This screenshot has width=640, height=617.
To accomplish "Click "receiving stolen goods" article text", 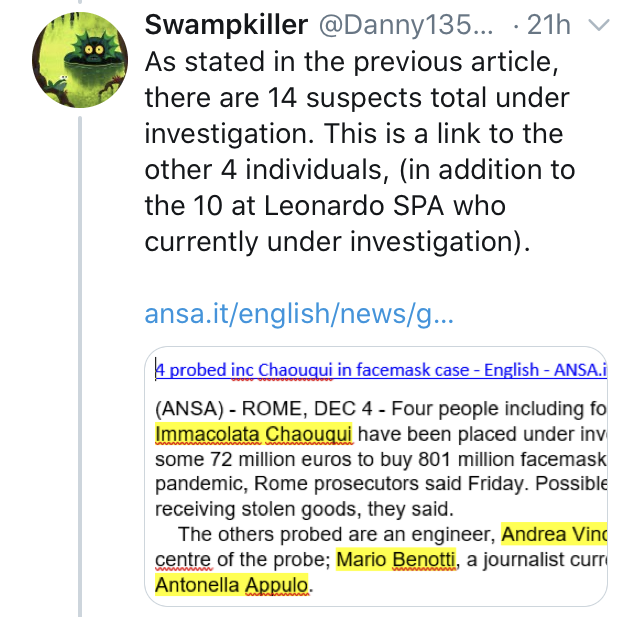I will 260,508.
